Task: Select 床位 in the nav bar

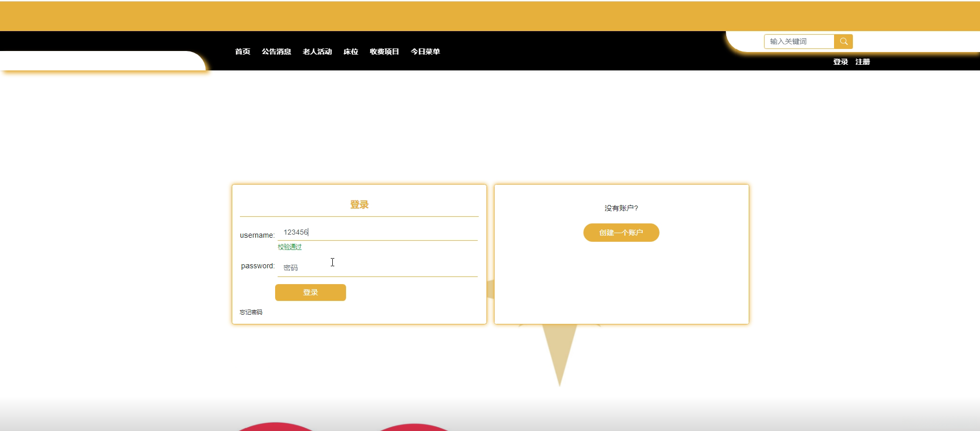Action: [x=351, y=52]
